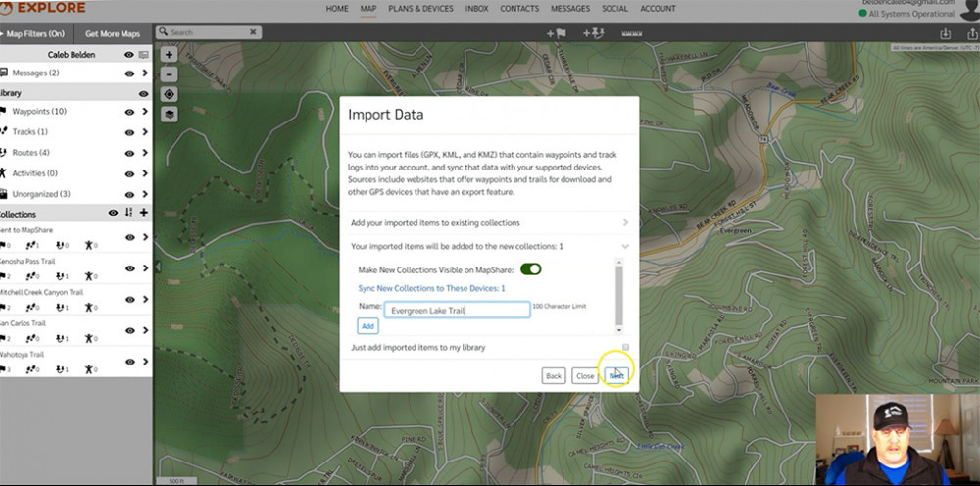Open Map Filters (On) panel
The width and height of the screenshot is (980, 486).
[35, 33]
